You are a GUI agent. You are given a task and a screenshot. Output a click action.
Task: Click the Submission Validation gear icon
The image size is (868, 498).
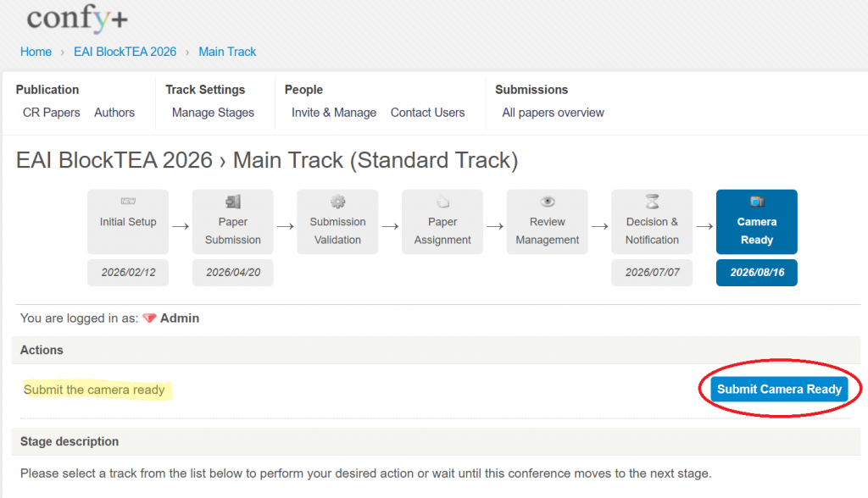(x=337, y=202)
